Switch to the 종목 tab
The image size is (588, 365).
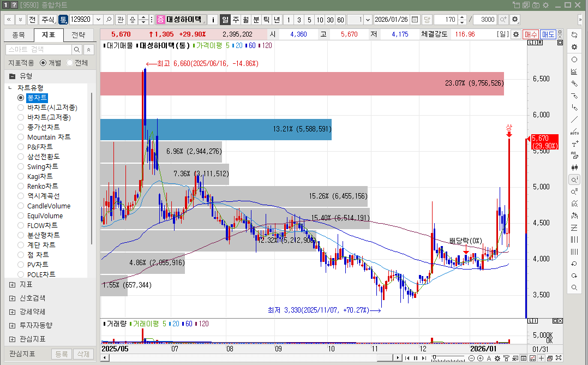click(19, 35)
